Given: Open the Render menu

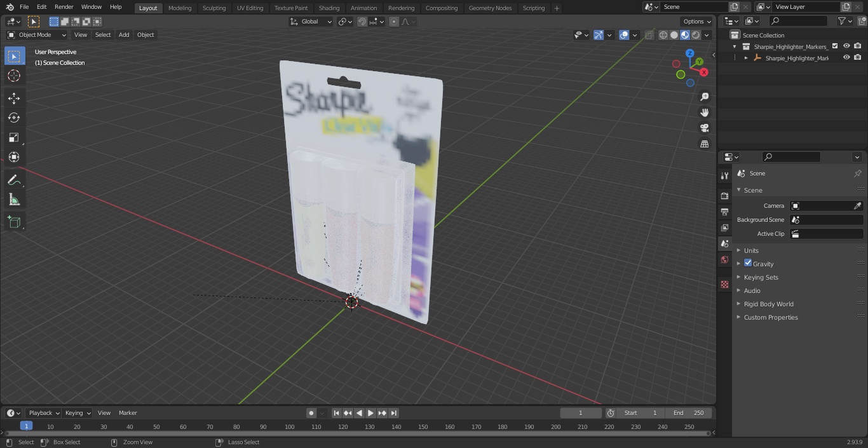Looking at the screenshot, I should click(x=64, y=7).
